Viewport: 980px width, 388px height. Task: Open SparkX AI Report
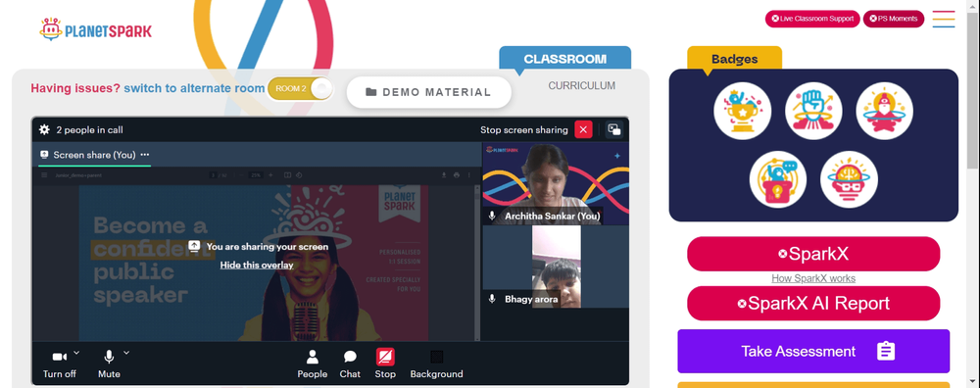click(x=813, y=303)
